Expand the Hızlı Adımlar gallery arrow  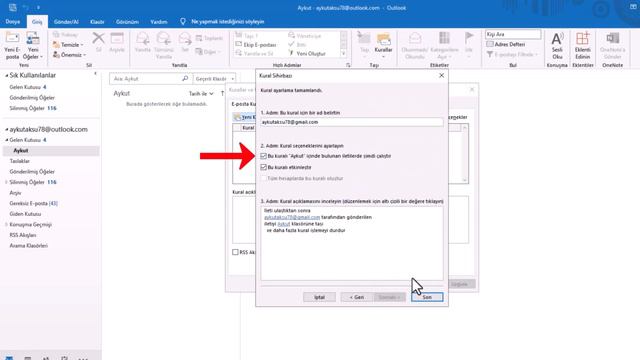point(344,53)
